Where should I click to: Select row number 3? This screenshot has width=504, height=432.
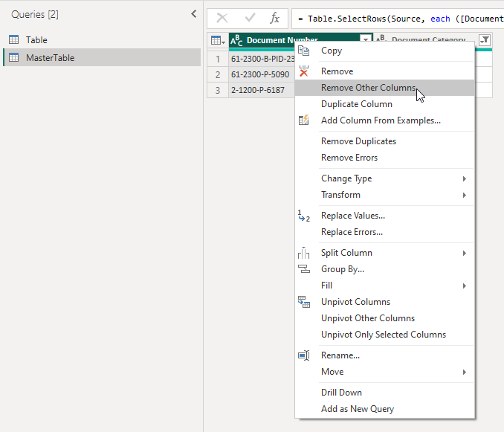[218, 90]
